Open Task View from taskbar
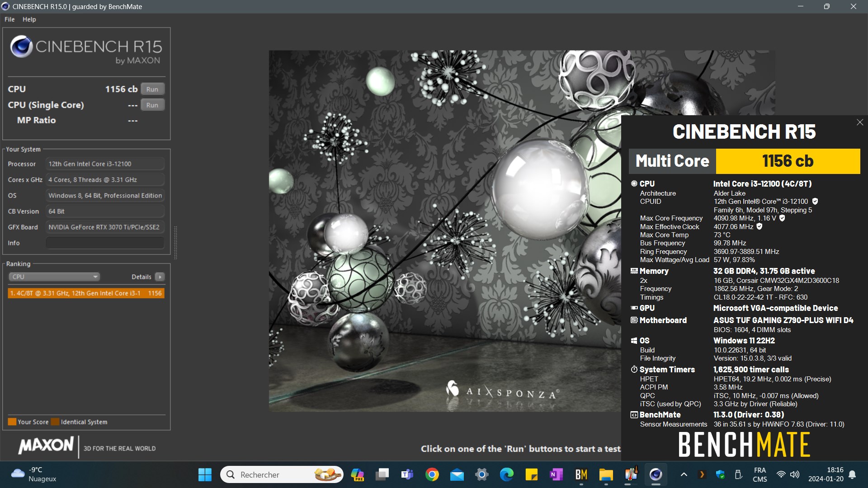 click(382, 475)
